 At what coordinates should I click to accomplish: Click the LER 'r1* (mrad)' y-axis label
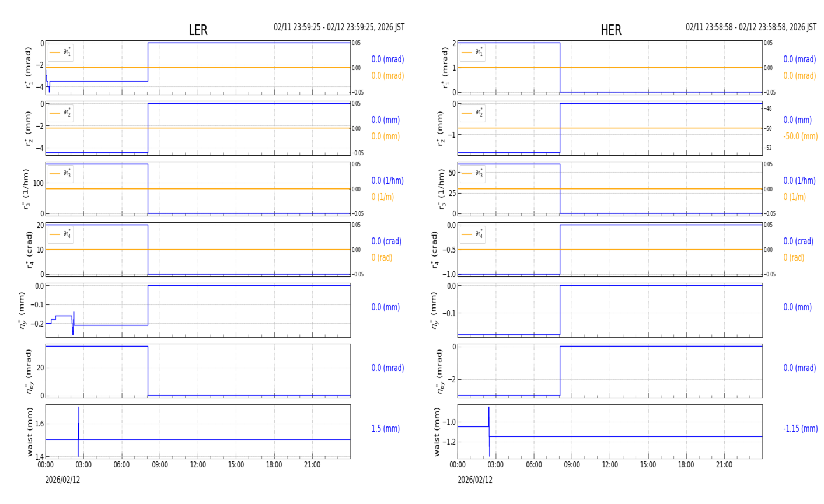pos(27,68)
